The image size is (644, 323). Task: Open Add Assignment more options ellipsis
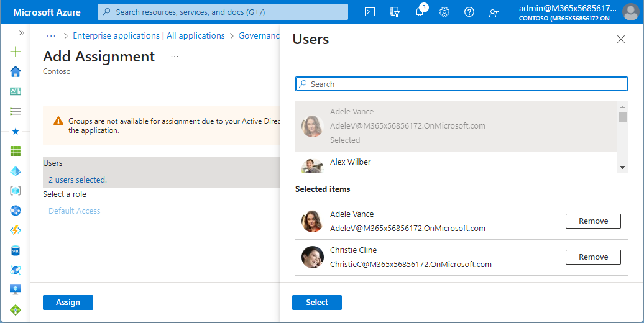(x=175, y=57)
